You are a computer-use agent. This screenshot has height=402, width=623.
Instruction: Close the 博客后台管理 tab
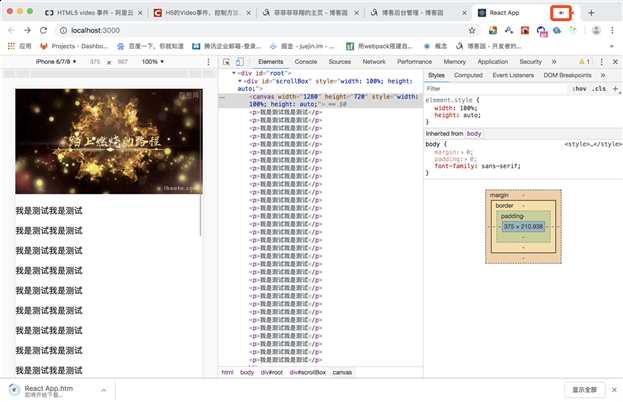tap(464, 13)
